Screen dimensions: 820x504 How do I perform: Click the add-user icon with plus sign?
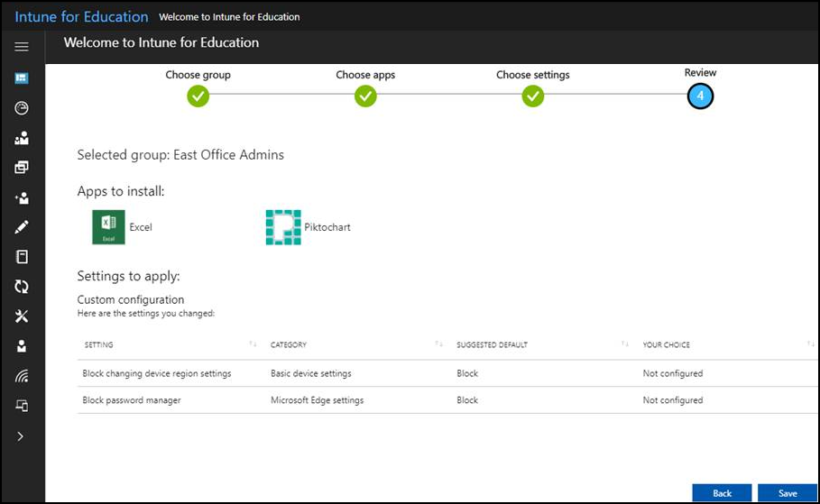click(x=22, y=197)
